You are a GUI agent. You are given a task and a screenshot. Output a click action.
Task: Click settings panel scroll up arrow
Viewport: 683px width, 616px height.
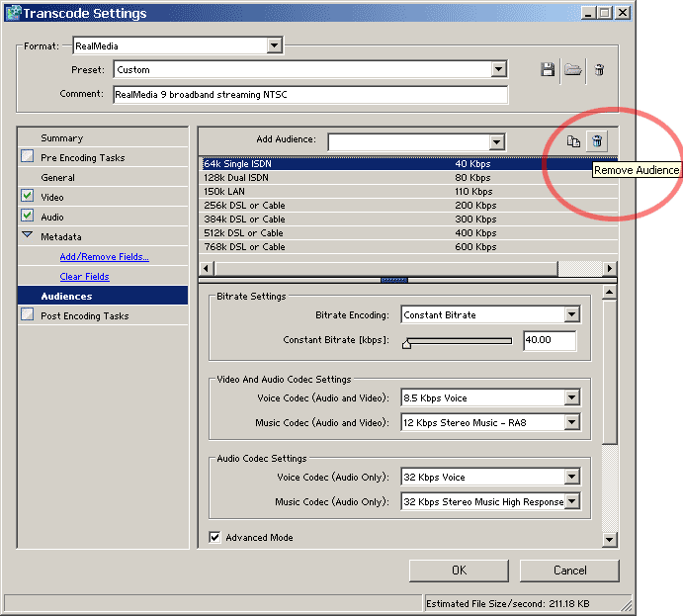coord(610,292)
